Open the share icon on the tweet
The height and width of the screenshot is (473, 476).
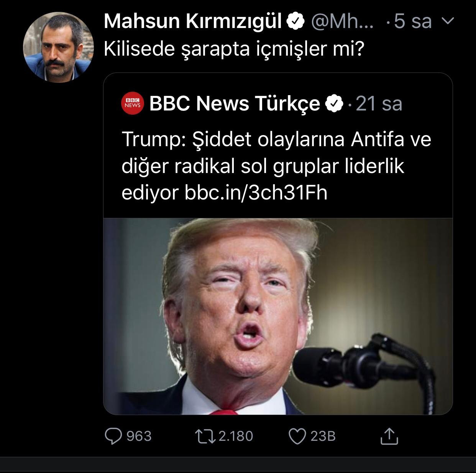[390, 437]
